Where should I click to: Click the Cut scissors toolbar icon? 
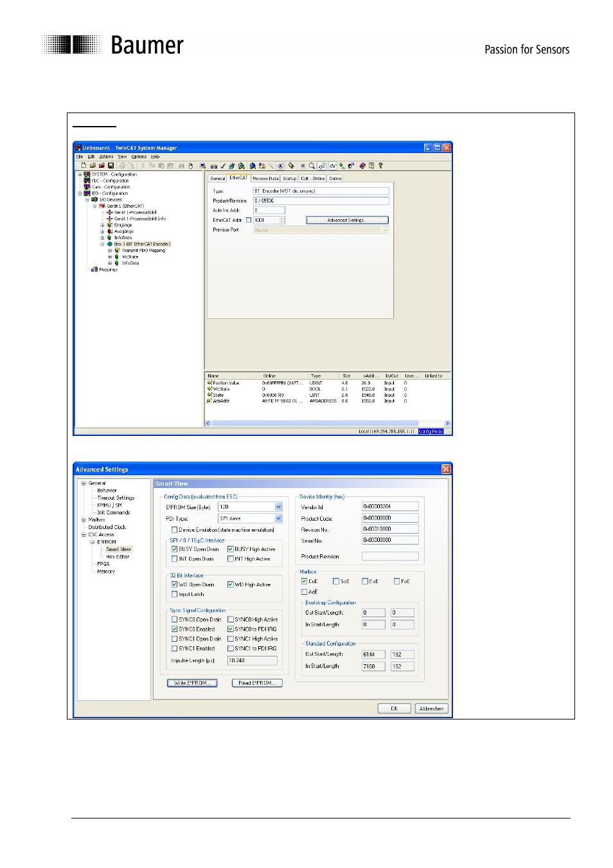click(143, 165)
